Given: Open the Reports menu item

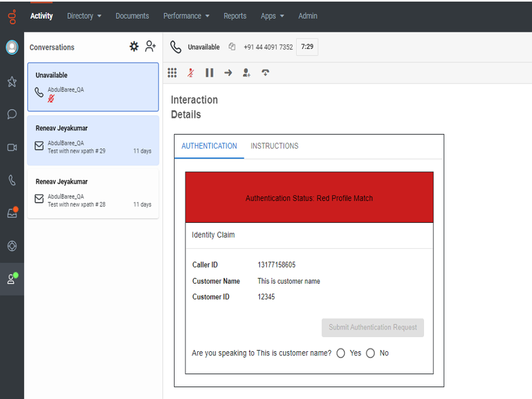Looking at the screenshot, I should (235, 16).
